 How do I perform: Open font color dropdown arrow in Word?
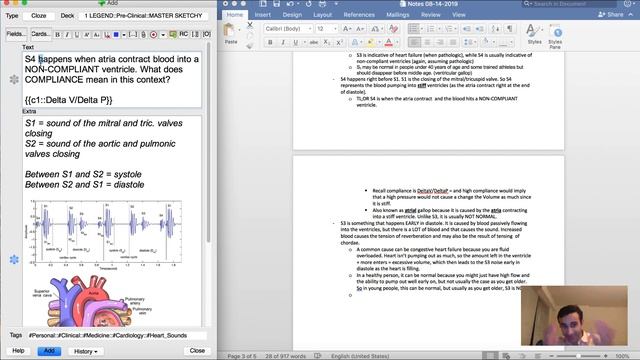397,42
